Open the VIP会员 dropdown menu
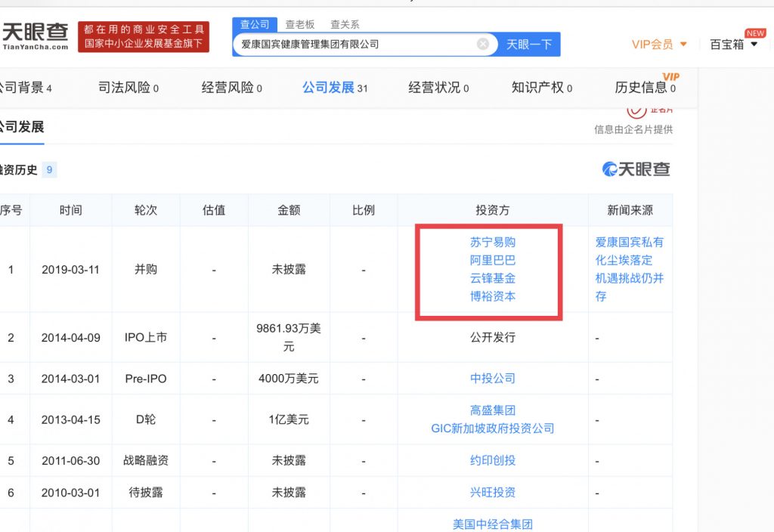 coord(659,45)
